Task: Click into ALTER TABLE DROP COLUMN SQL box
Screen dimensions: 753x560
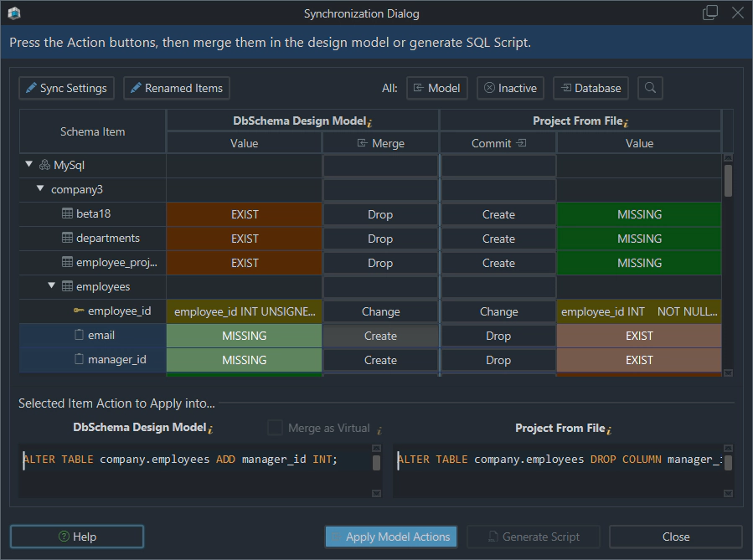Action: 558,470
